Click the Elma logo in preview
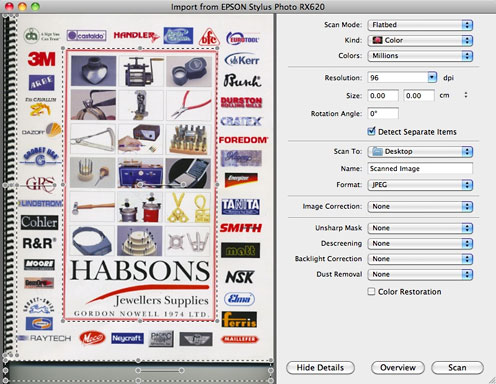This screenshot has height=384, width=496. pyautogui.click(x=239, y=299)
